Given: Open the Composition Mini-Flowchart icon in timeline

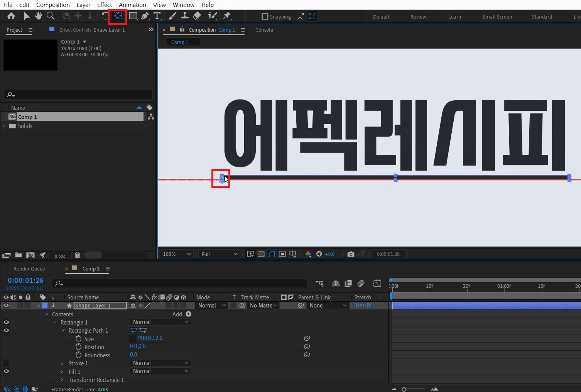Looking at the screenshot, I should click(319, 284).
